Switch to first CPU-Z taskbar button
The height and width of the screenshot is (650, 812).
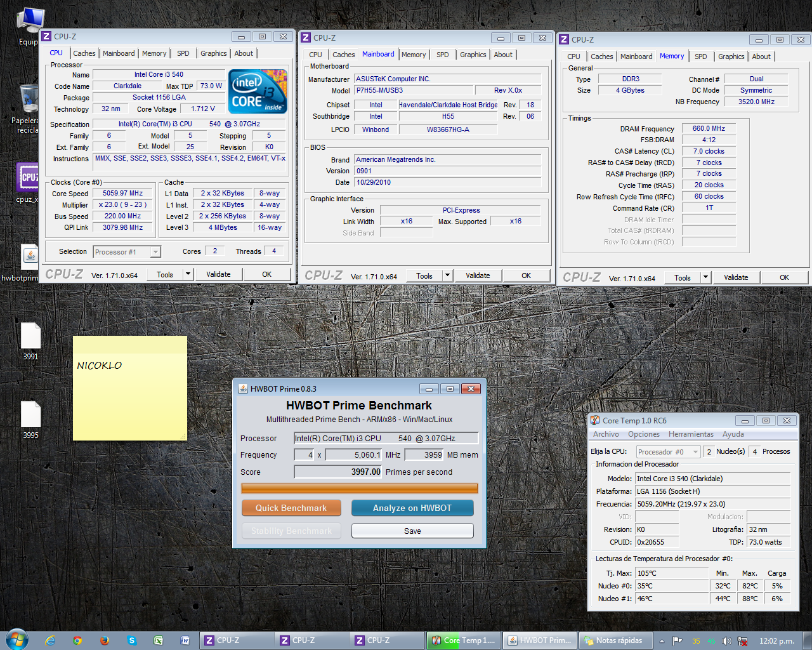[237, 640]
